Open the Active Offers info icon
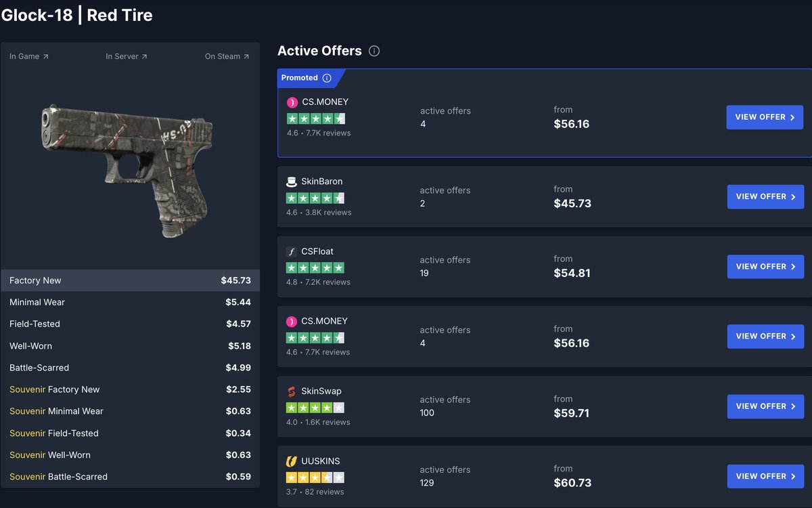Screen dimensions: 812x508 (374, 51)
